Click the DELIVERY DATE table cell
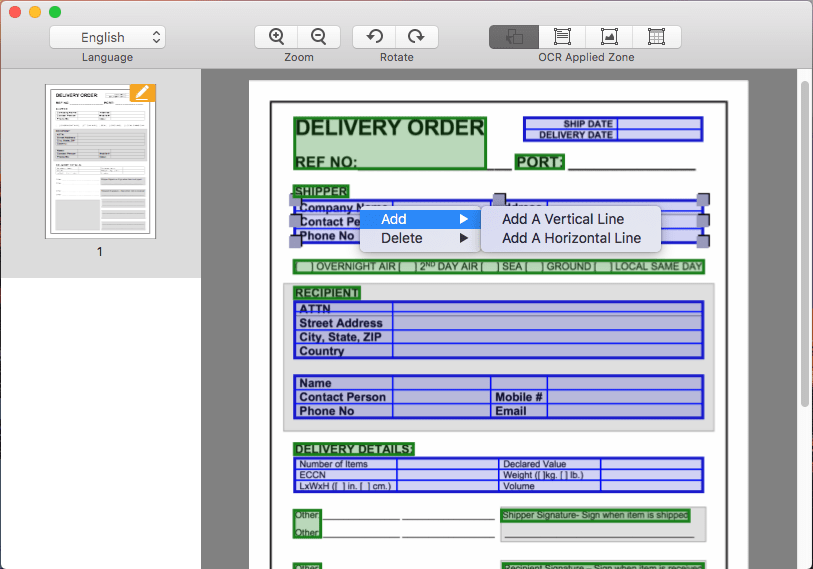Viewport: 813px width, 569px height. click(x=571, y=135)
